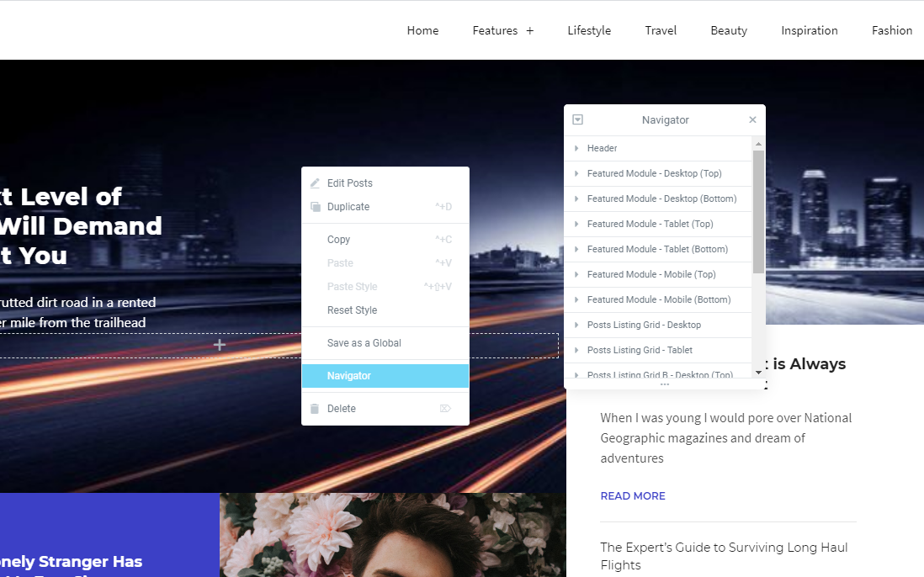Screen dimensions: 924x577
Task: Click the Navigator panel title
Action: tap(666, 120)
